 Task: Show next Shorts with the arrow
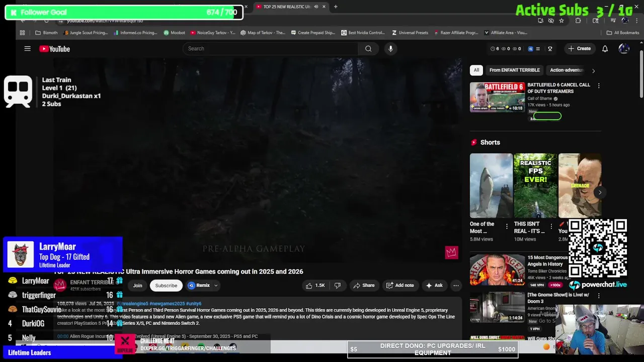pos(600,193)
